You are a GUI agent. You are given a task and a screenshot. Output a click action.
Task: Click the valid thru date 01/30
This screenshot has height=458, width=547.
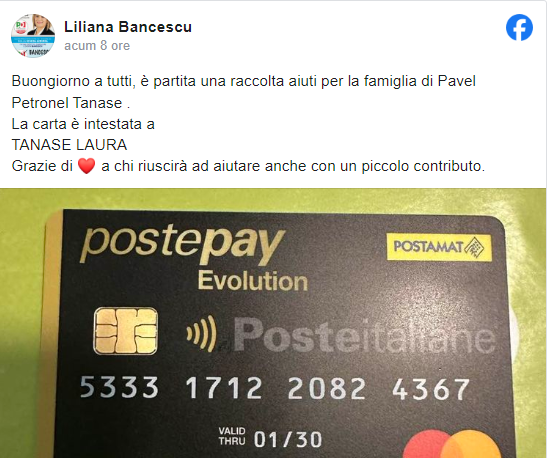click(x=288, y=439)
